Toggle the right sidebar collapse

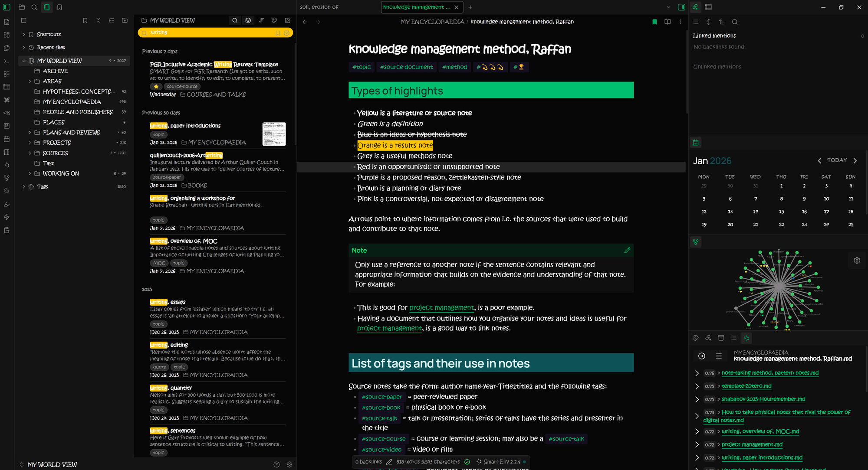pos(681,7)
